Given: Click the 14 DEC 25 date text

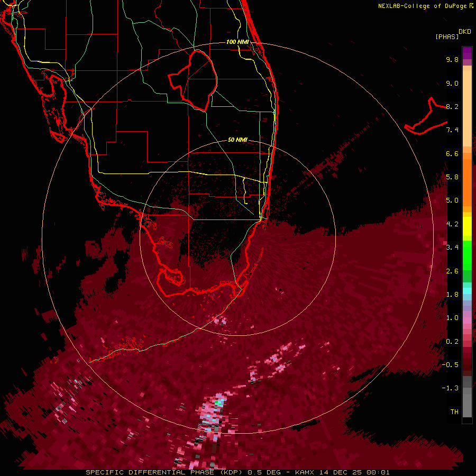Looking at the screenshot, I should click(340, 472).
